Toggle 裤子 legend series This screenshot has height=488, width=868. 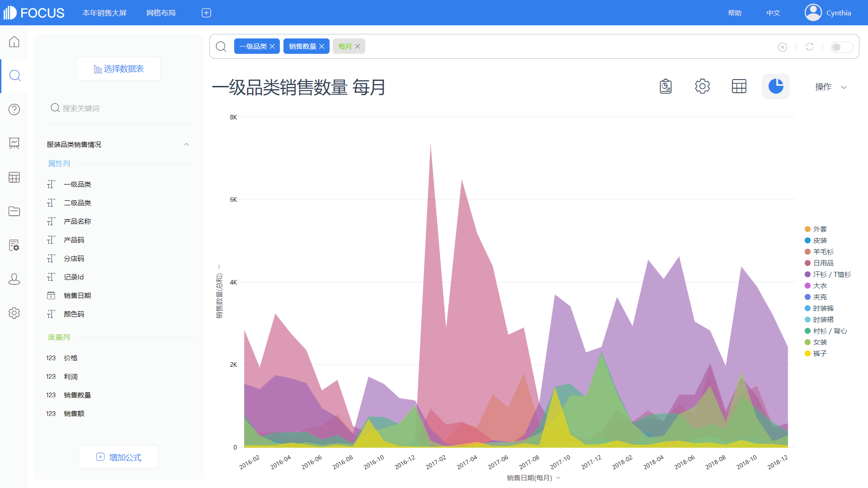[x=816, y=353]
